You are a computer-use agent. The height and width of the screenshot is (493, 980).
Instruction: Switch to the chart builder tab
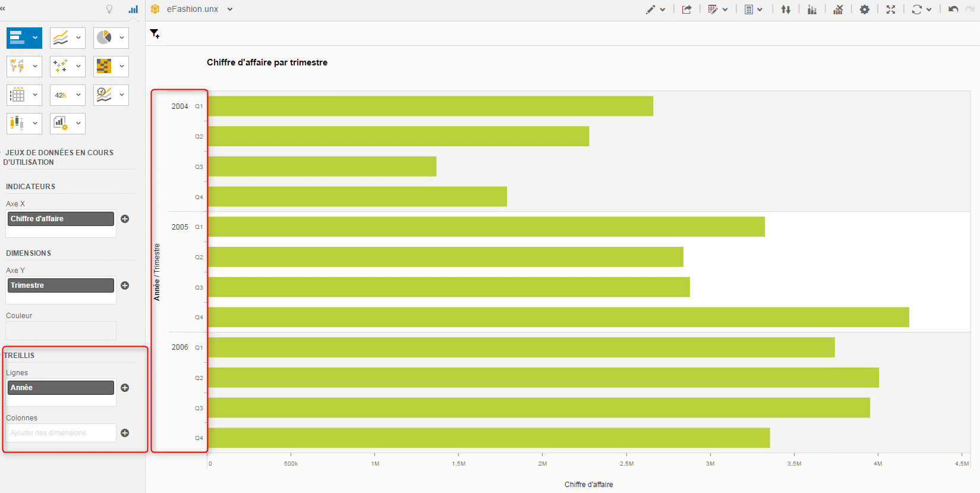[133, 9]
